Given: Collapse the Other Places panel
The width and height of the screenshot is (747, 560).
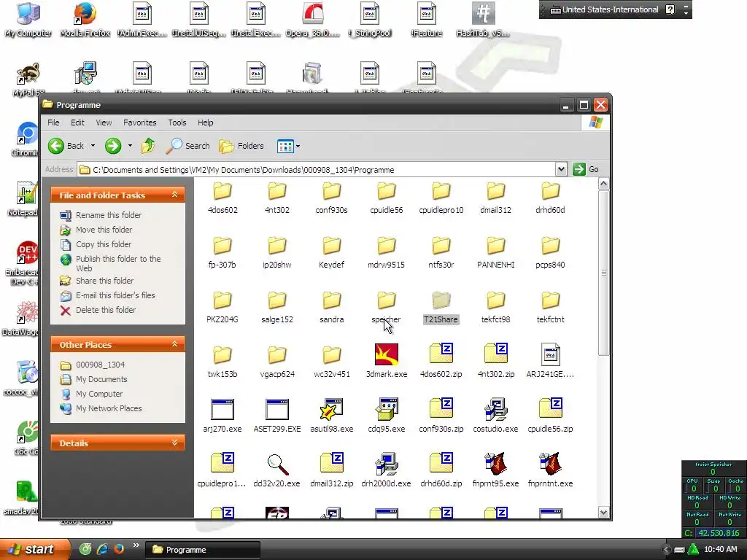Looking at the screenshot, I should coord(175,344).
